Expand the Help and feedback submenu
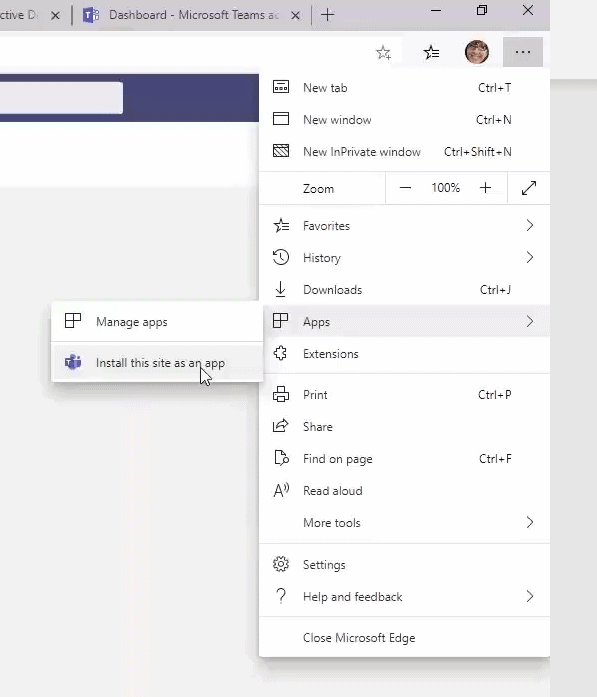This screenshot has width=597, height=697. 404,597
